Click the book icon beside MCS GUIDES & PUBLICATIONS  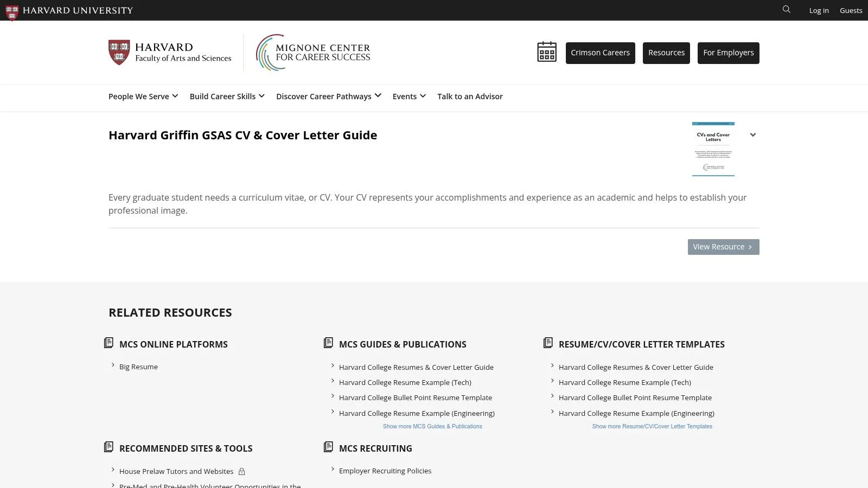[x=328, y=343]
